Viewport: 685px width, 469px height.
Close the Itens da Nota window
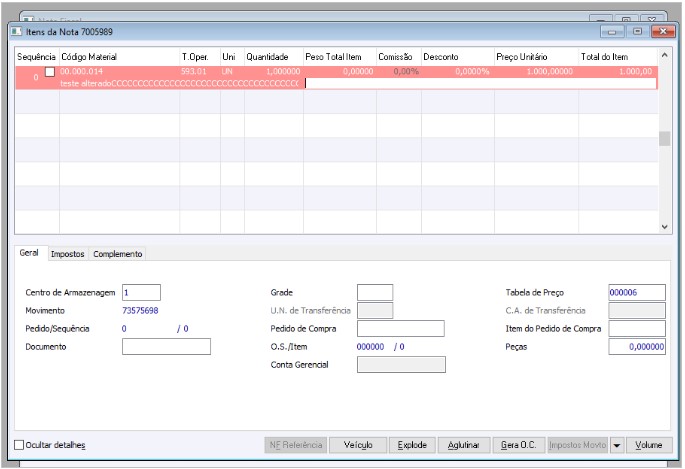tap(663, 31)
